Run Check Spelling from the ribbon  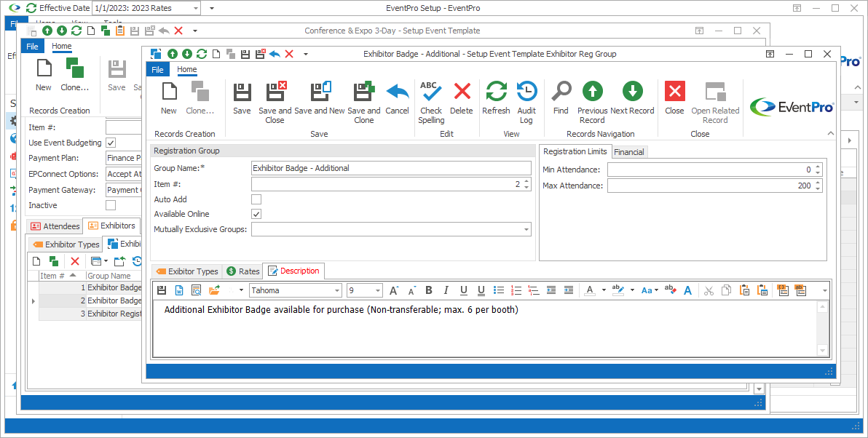click(x=431, y=103)
